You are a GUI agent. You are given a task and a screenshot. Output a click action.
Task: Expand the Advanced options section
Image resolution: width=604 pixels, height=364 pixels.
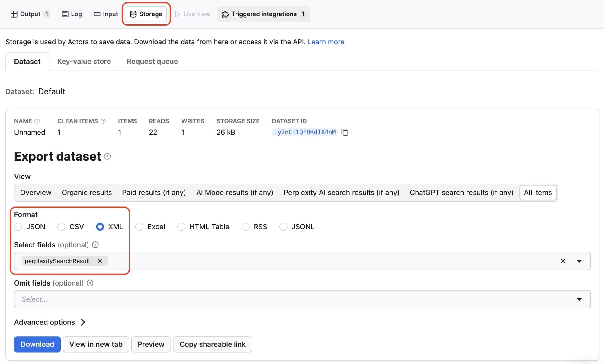(x=44, y=322)
